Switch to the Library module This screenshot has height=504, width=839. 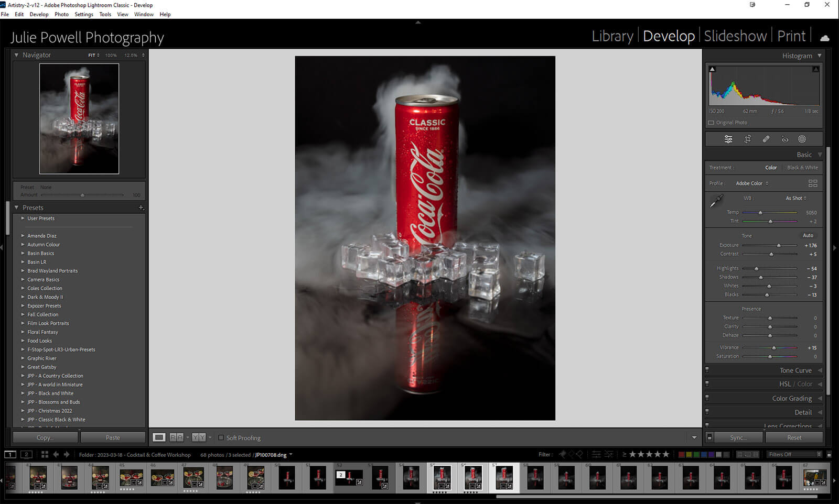click(x=612, y=36)
